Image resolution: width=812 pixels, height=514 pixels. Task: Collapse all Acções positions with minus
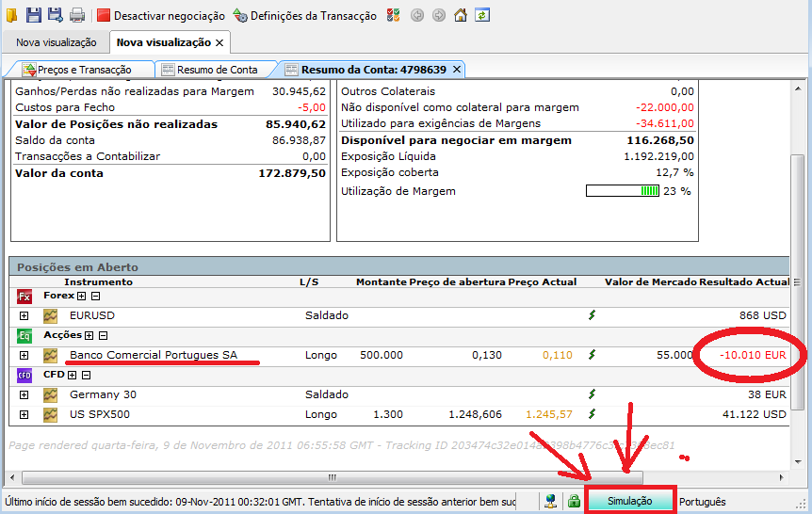103,335
